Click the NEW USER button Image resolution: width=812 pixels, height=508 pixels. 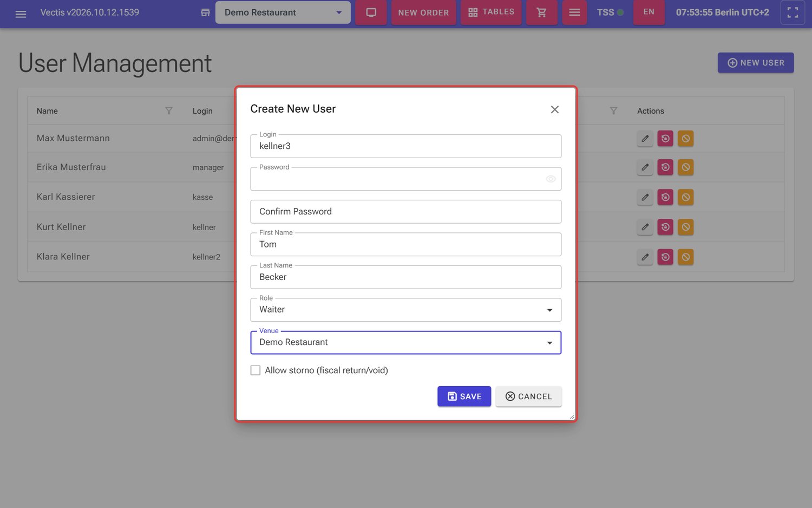[756, 63]
